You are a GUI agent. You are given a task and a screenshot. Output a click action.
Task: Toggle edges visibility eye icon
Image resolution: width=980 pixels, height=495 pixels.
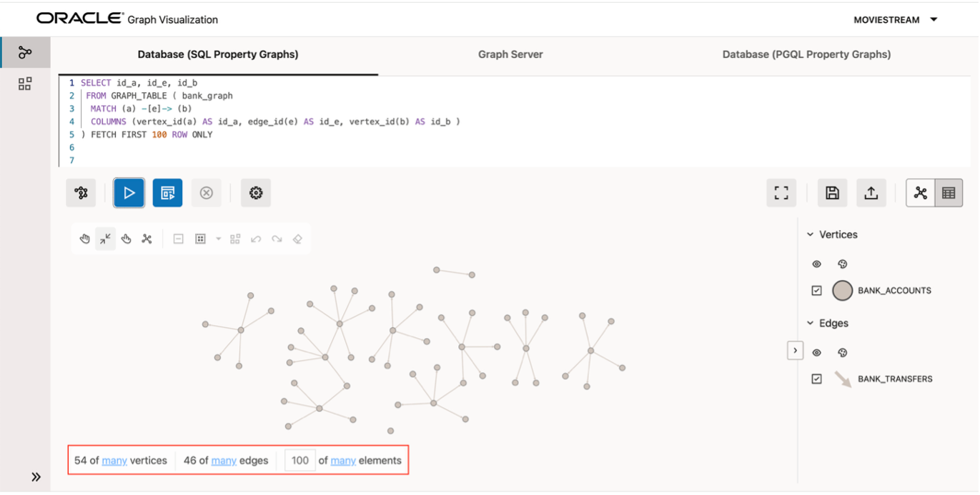[817, 353]
